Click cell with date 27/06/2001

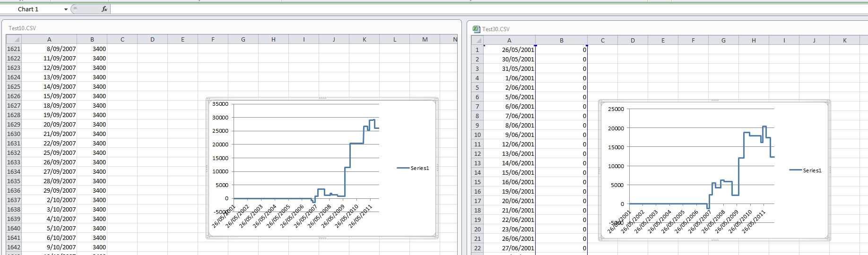[x=509, y=248]
